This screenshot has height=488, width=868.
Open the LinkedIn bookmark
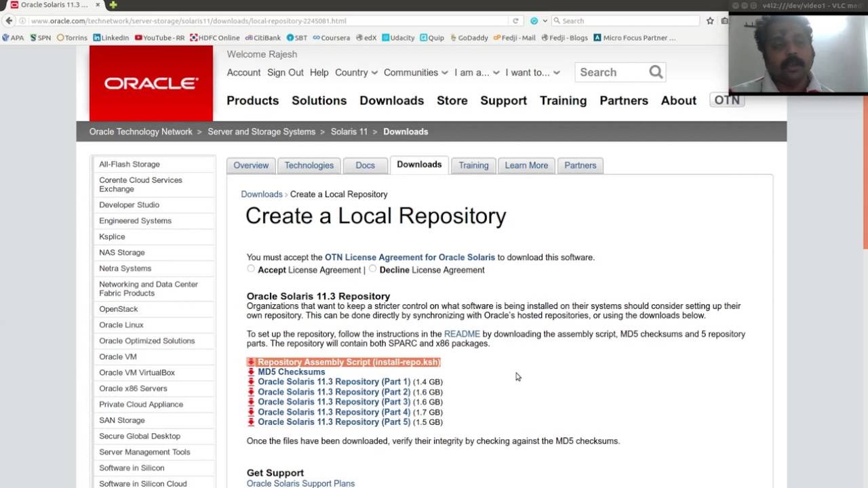pos(111,38)
